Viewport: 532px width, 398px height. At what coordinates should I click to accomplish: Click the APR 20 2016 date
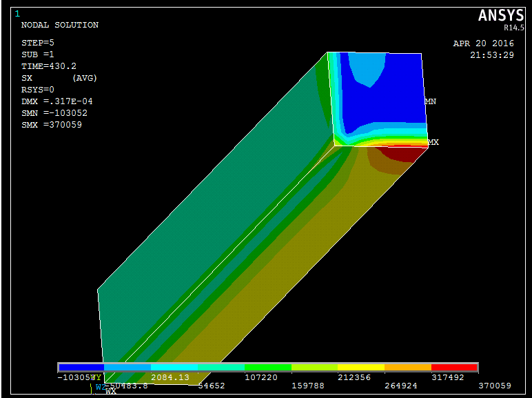click(x=484, y=43)
